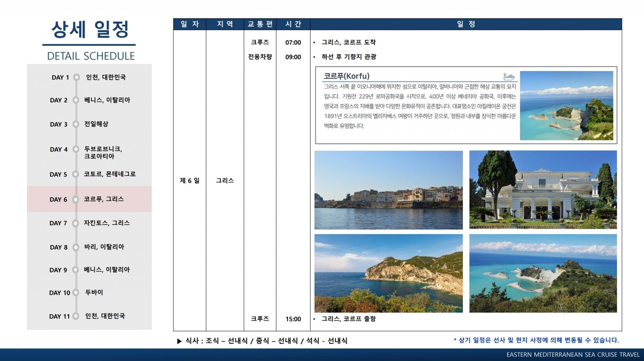Screen dimensions: 644x361
Task: Click the 교통편 column header
Action: [x=260, y=24]
